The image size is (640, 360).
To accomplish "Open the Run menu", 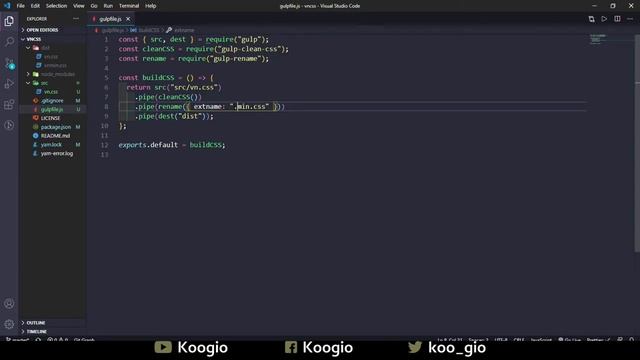I will [x=108, y=6].
